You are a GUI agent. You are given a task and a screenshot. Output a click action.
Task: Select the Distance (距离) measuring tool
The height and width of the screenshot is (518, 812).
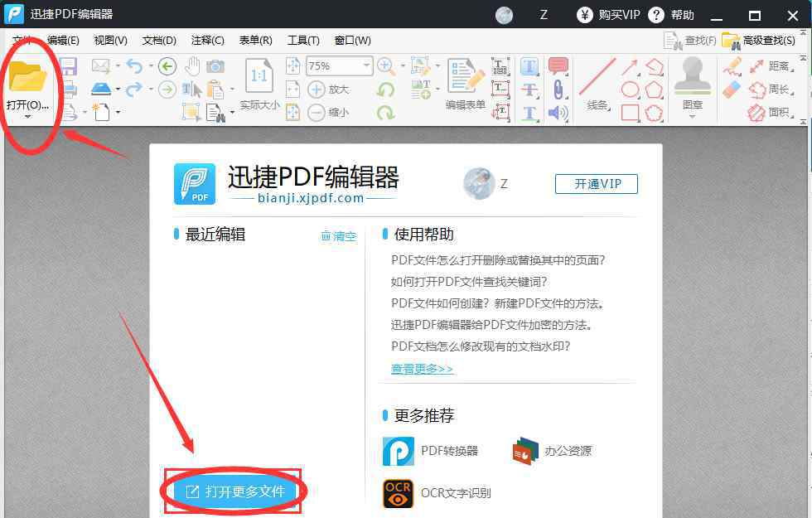tap(771, 66)
